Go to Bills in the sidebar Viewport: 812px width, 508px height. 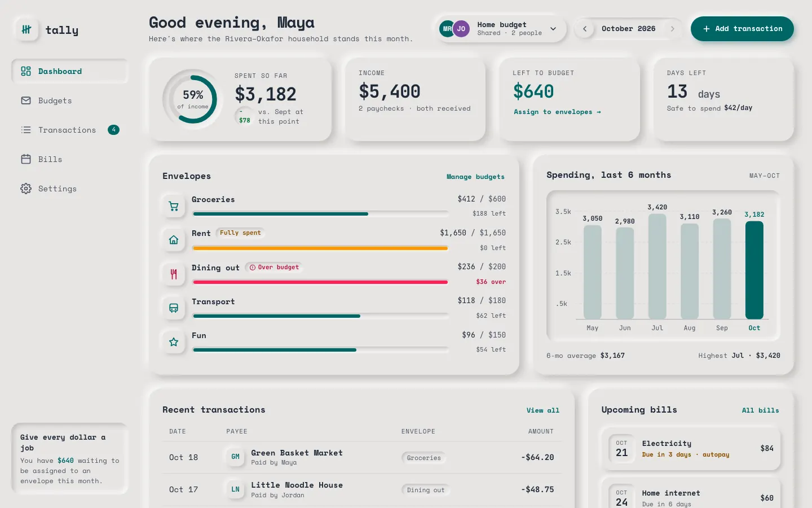click(x=70, y=159)
